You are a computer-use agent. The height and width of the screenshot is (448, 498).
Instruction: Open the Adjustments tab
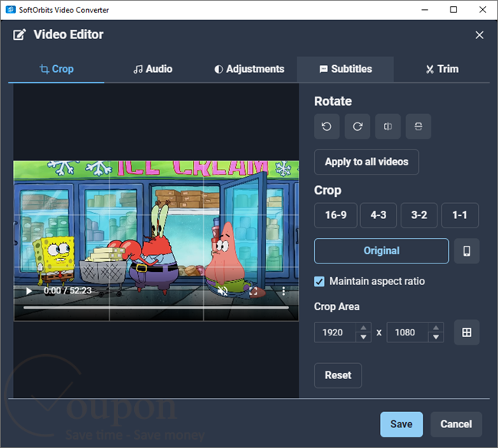click(249, 69)
